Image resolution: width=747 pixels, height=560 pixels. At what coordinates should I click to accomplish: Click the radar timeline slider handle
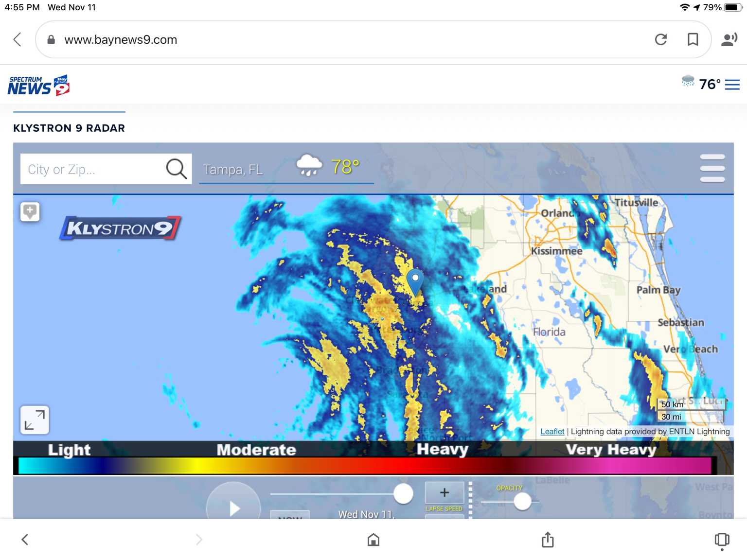(403, 494)
